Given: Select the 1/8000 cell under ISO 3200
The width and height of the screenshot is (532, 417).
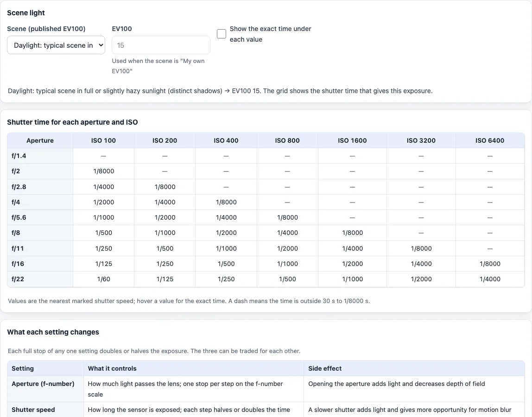Looking at the screenshot, I should coord(421,248).
